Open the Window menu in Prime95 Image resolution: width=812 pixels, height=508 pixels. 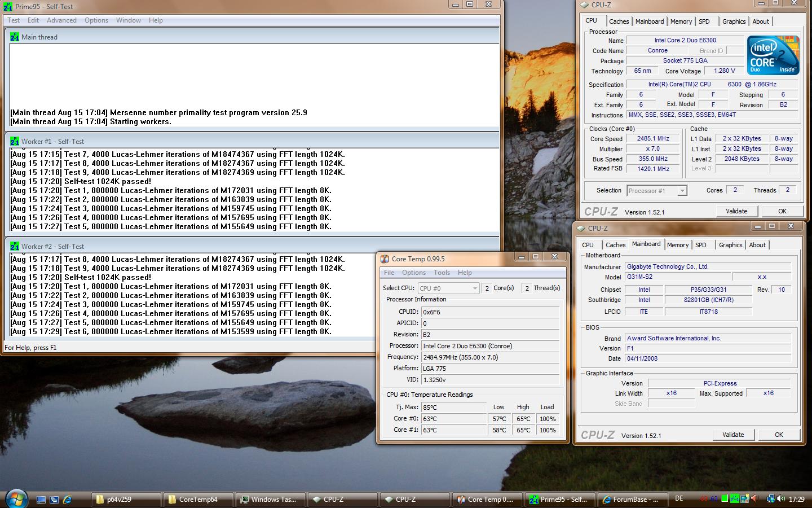click(129, 20)
